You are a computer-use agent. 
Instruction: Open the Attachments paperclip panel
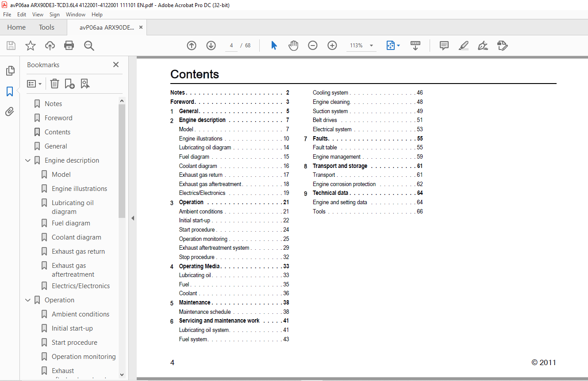tap(10, 111)
